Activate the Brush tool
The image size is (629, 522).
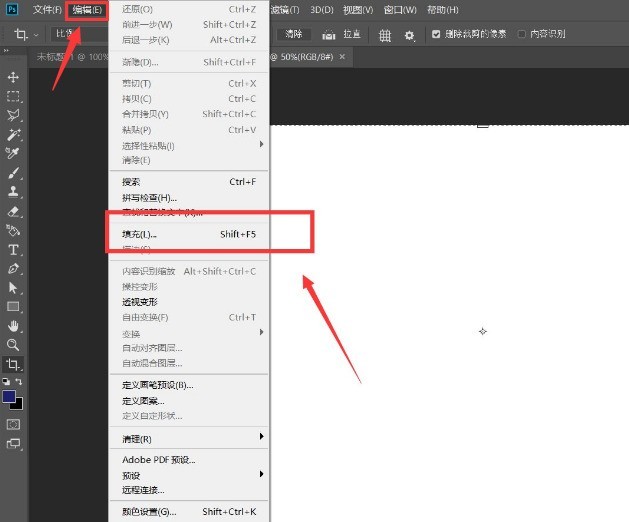tap(13, 173)
